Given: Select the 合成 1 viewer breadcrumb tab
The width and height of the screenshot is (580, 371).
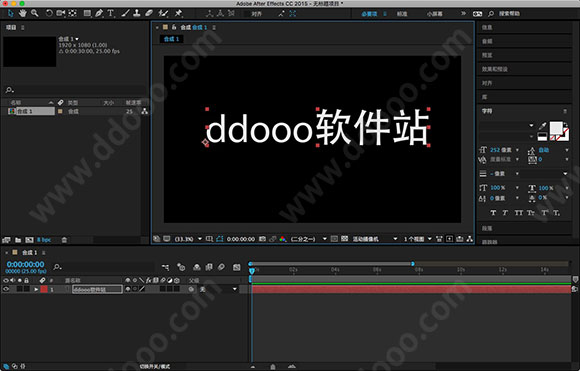Looking at the screenshot, I should [x=171, y=39].
